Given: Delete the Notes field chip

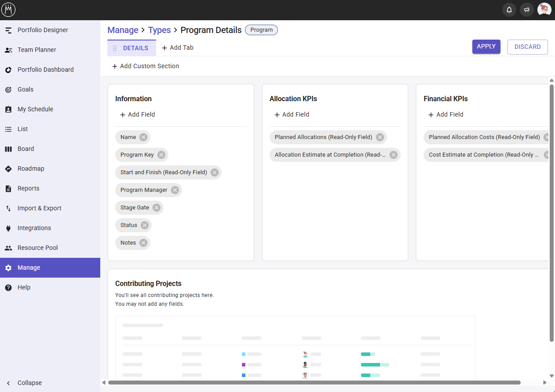Looking at the screenshot, I should tap(143, 243).
